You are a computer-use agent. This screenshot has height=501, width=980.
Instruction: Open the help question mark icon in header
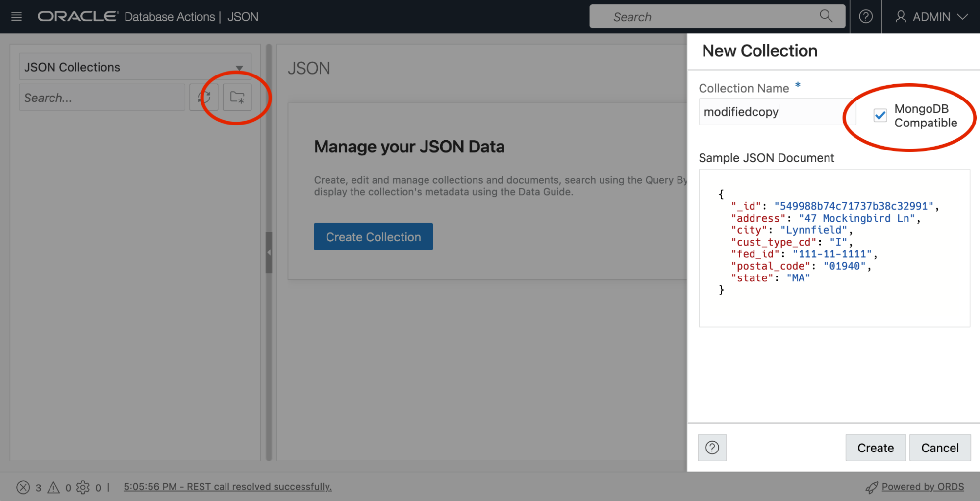[866, 16]
